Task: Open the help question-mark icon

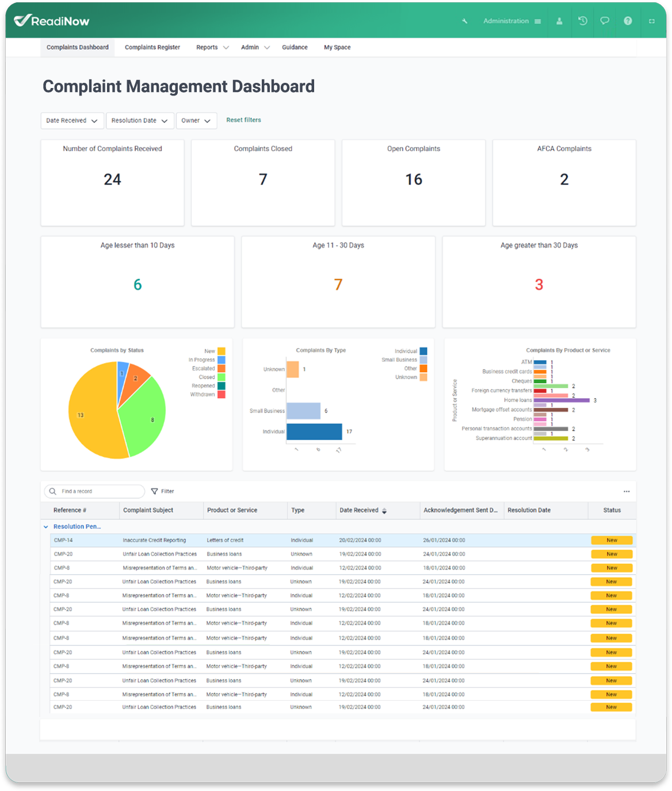Action: click(x=627, y=21)
